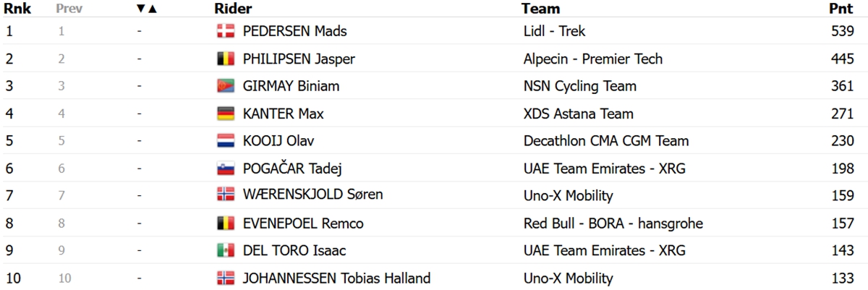Image resolution: width=868 pixels, height=290 pixels.
Task: Click the Team column header
Action: coord(540,9)
